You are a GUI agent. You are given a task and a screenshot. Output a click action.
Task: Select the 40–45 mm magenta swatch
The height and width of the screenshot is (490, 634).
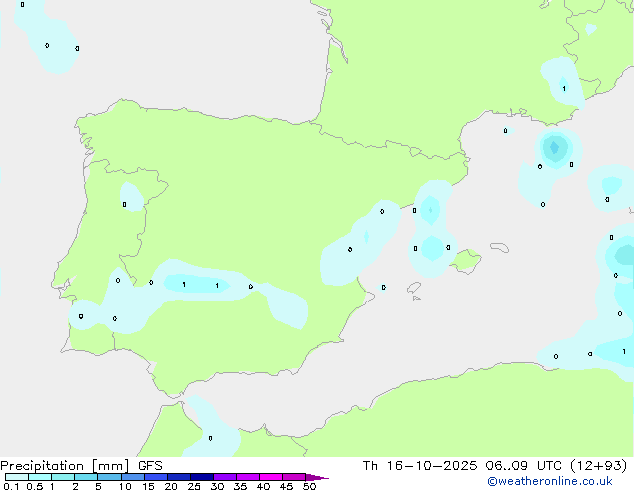(271, 477)
